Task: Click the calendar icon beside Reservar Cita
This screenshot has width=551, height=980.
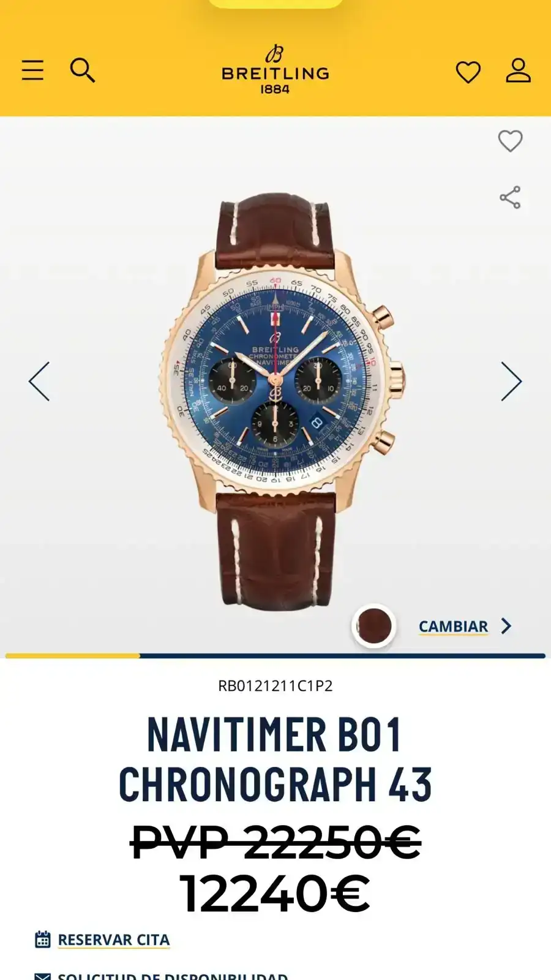Action: (x=42, y=939)
